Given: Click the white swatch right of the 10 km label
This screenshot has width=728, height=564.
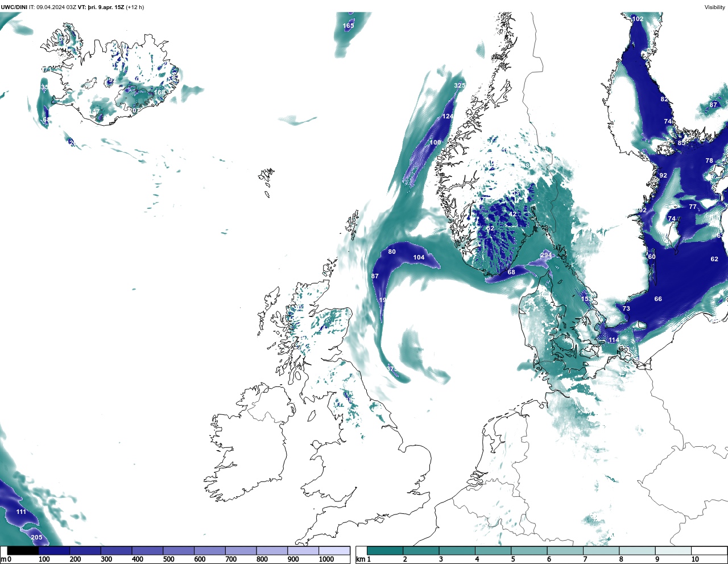Looking at the screenshot, I should click(x=709, y=551).
